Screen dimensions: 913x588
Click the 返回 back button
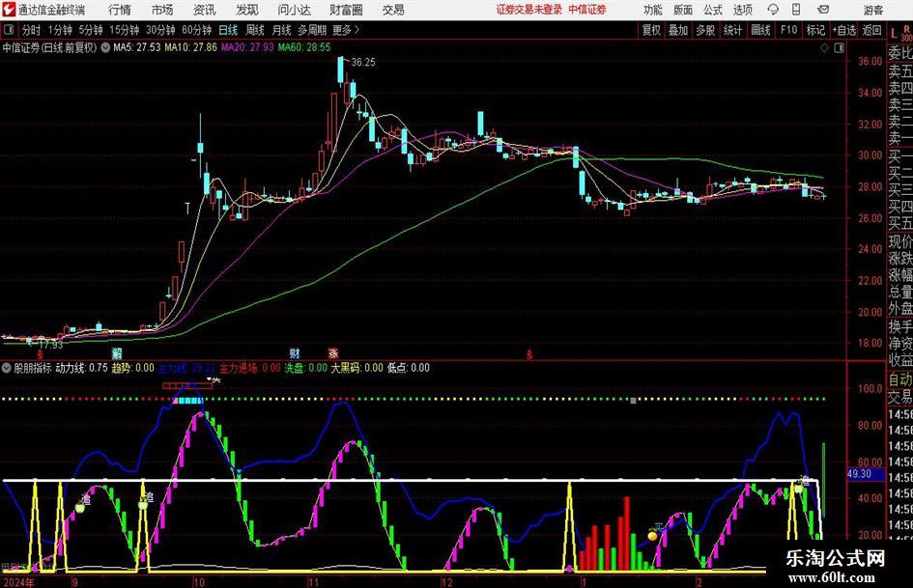871,30
